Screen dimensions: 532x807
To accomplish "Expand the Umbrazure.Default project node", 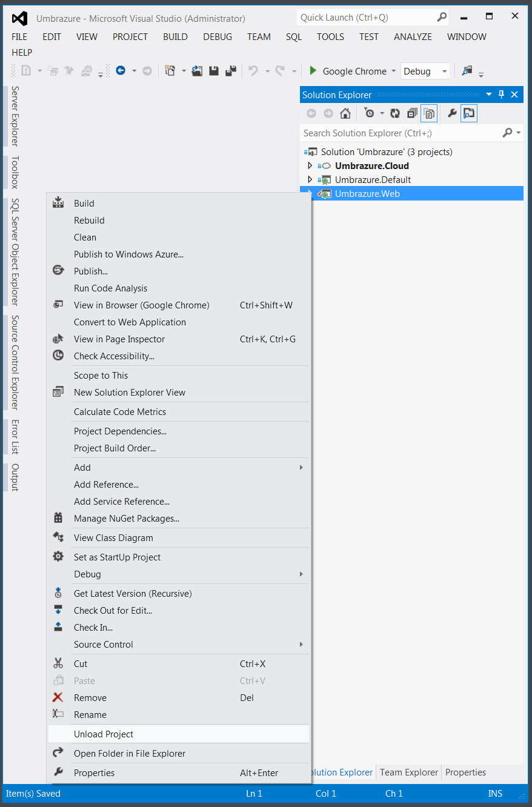I will [310, 179].
